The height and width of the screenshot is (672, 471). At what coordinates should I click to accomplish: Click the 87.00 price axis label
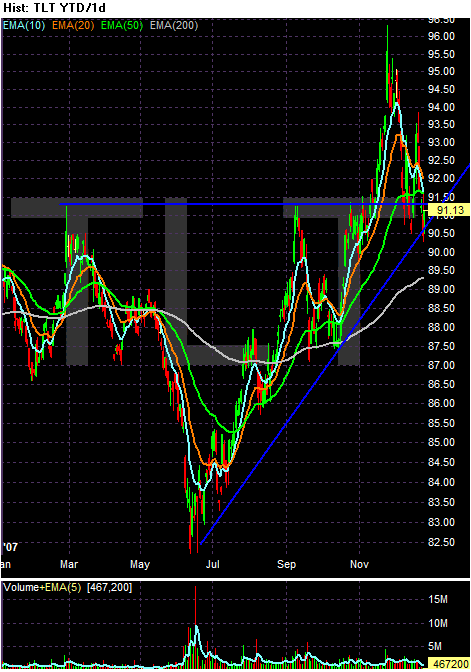(x=441, y=365)
